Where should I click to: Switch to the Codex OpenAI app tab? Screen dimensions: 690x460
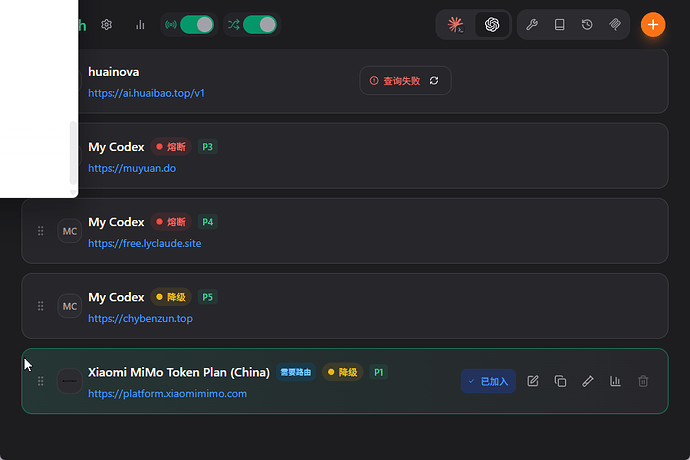click(492, 25)
